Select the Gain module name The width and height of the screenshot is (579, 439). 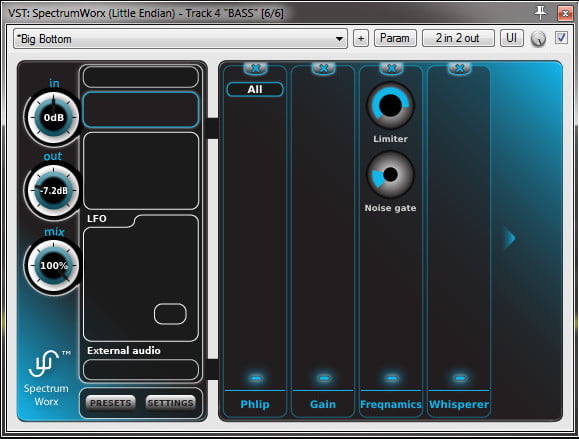coord(323,404)
